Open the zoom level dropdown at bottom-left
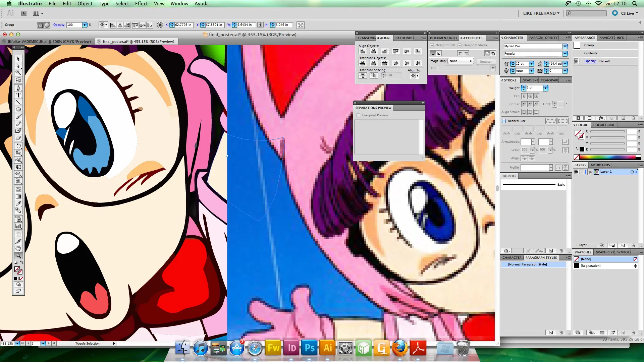 (x=17, y=344)
